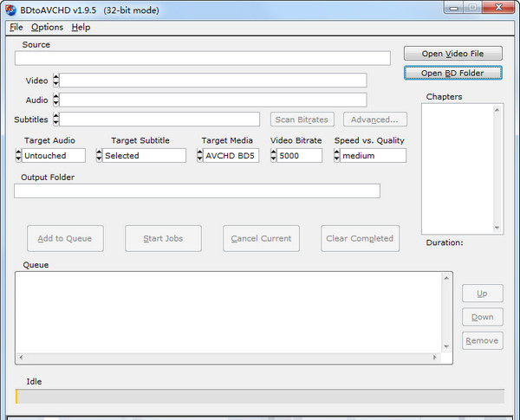The image size is (520, 420).
Task: Click inside the Output Folder field
Action: pos(197,191)
